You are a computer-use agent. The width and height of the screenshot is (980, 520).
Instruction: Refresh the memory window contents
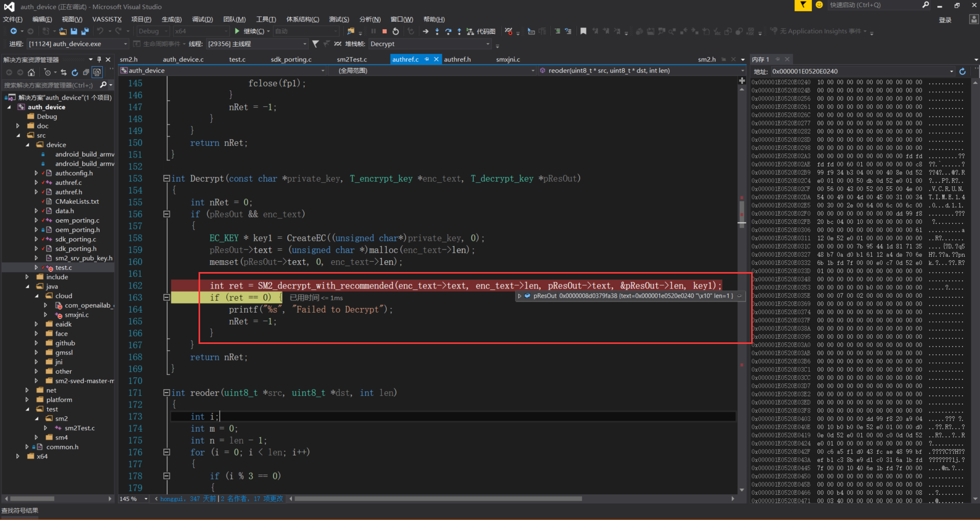[962, 71]
